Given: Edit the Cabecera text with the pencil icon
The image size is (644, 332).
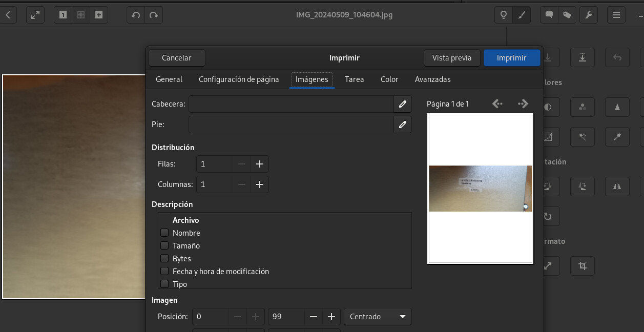Looking at the screenshot, I should point(403,104).
